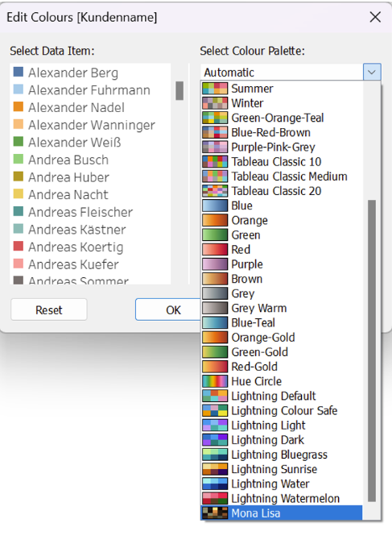Select the Lightning Watermelon palette icon
Screen dimensions: 392x544
(x=215, y=498)
